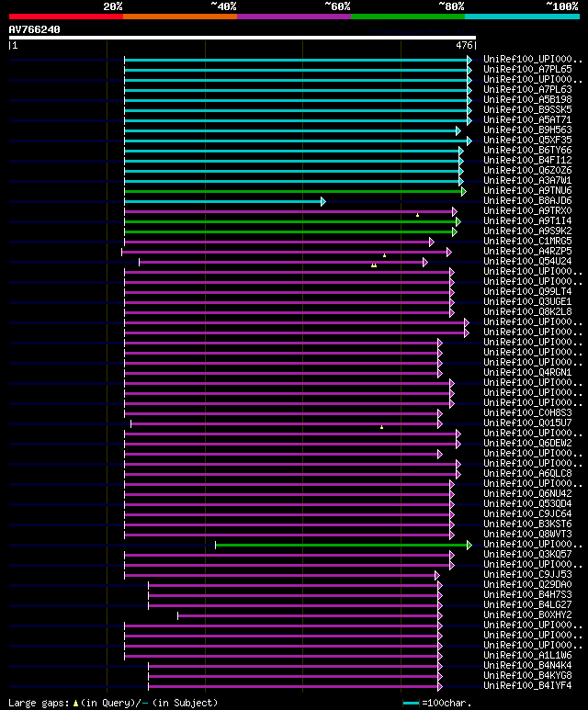Viewport: 588px width, 710px height.
Task: Click the UniRef100_B0XHY2 label
Action: tap(527, 615)
